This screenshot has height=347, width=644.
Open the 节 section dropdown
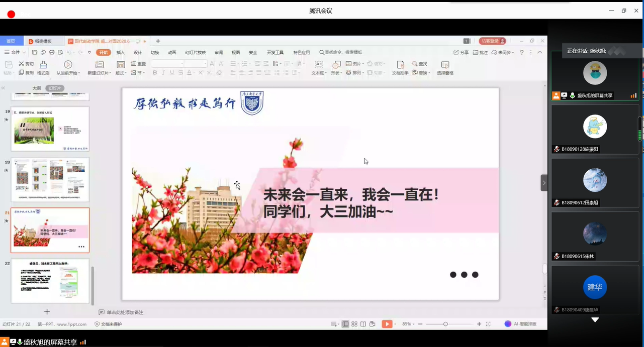click(138, 73)
